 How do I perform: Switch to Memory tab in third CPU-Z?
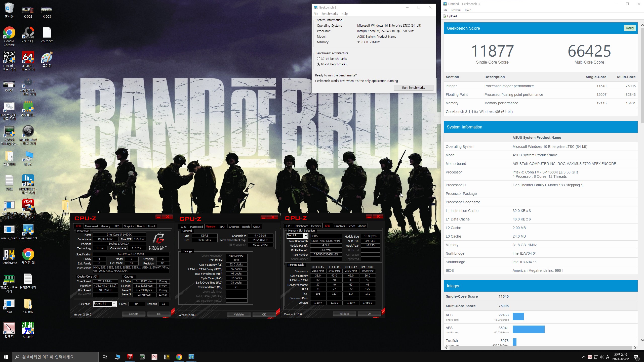(x=316, y=226)
